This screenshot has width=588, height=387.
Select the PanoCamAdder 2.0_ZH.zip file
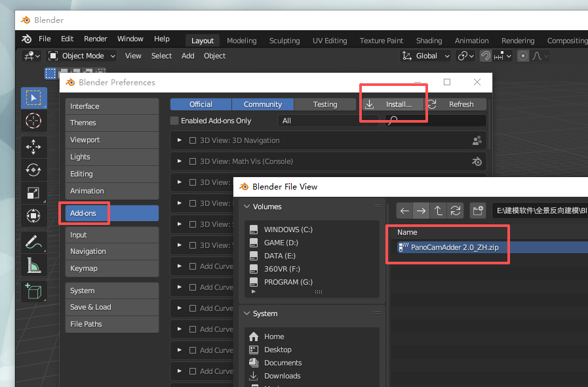(452, 247)
